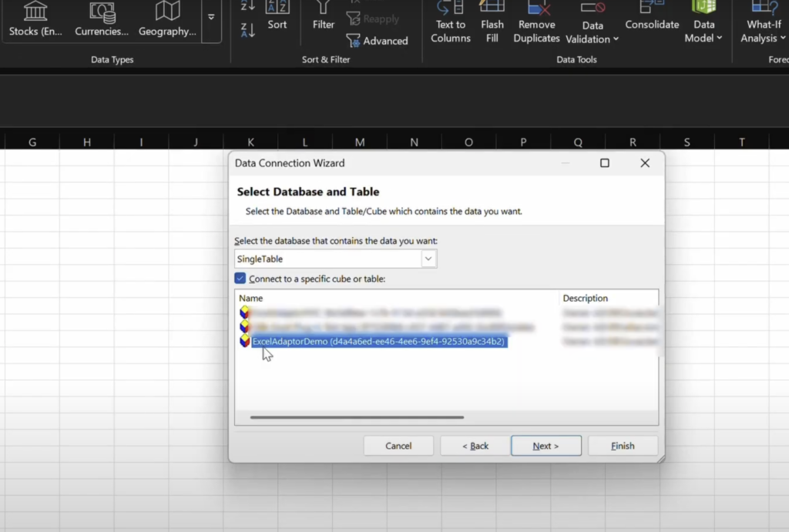Click Next in the wizard

pyautogui.click(x=546, y=446)
